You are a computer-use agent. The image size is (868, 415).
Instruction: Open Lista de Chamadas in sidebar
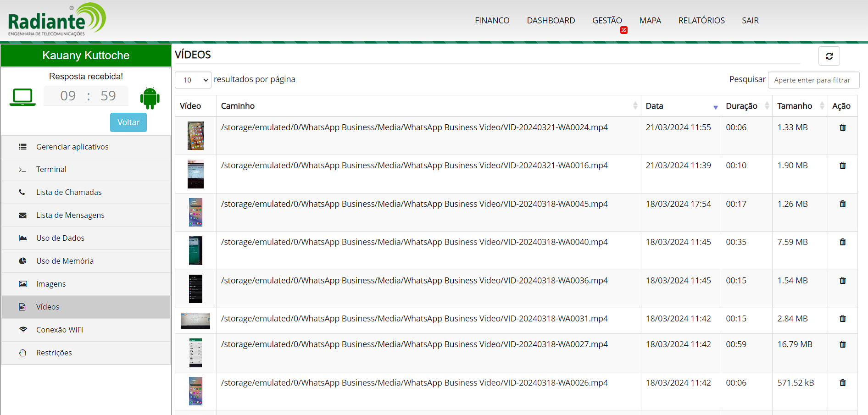[69, 192]
